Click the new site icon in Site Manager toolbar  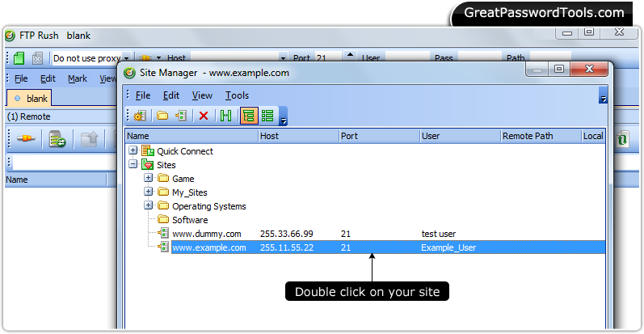tap(181, 116)
